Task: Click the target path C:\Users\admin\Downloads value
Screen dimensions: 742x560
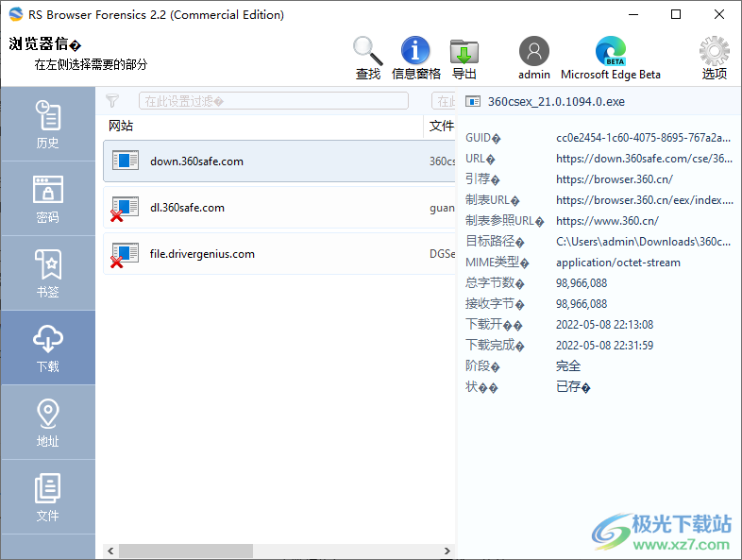Action: point(643,242)
